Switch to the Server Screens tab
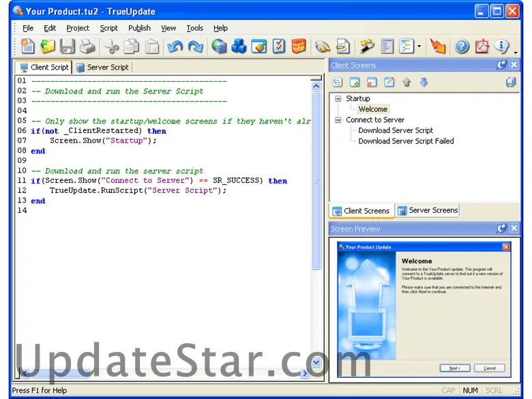Screen dimensions: 532x399 tap(428, 210)
